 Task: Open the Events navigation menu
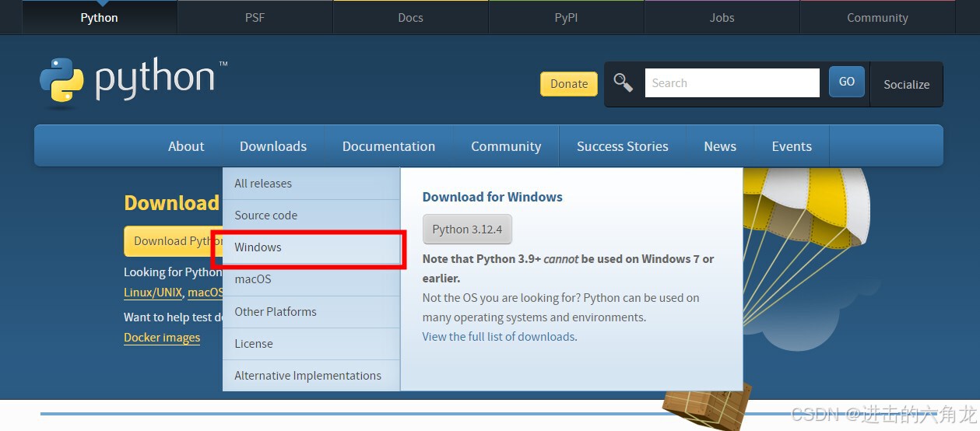pyautogui.click(x=792, y=146)
